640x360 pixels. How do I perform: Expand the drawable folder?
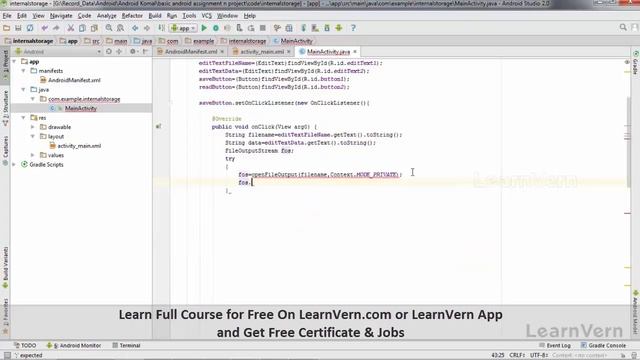click(33, 127)
